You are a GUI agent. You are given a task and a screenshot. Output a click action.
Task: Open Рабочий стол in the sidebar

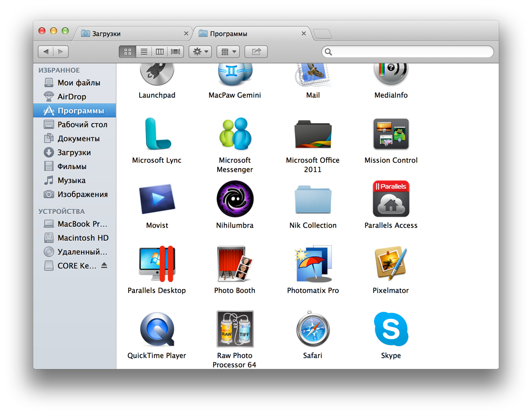coord(74,124)
